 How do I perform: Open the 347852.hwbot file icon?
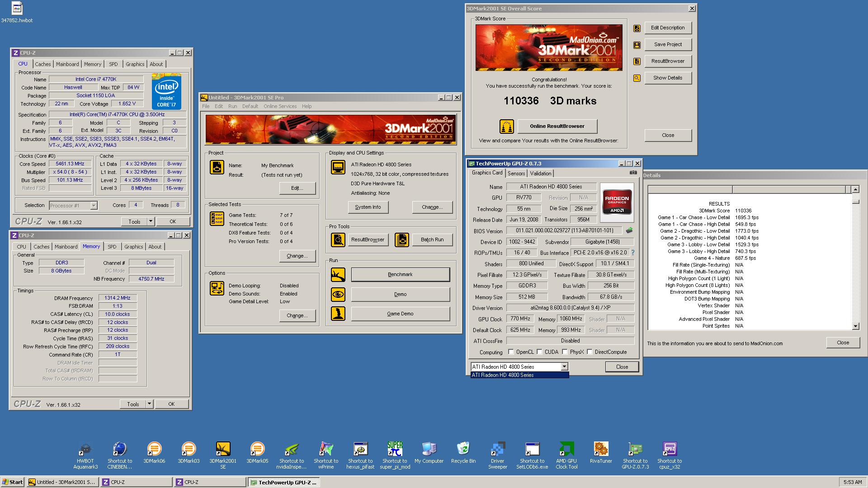(16, 9)
